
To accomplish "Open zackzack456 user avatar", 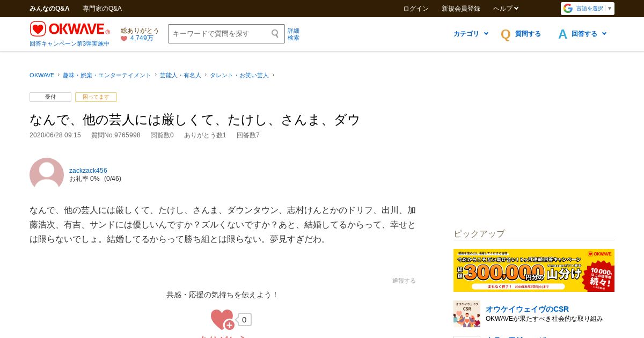I will pyautogui.click(x=47, y=174).
